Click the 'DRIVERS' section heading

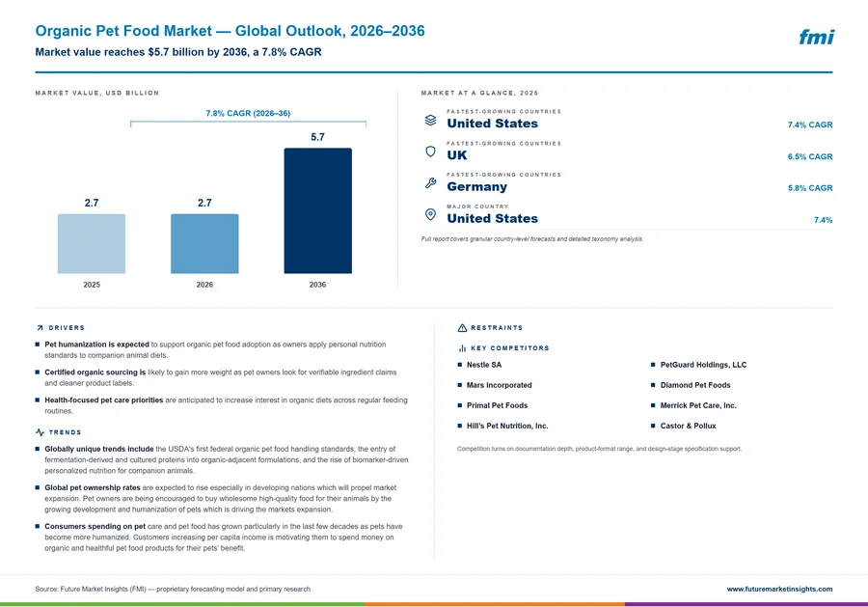tap(67, 328)
